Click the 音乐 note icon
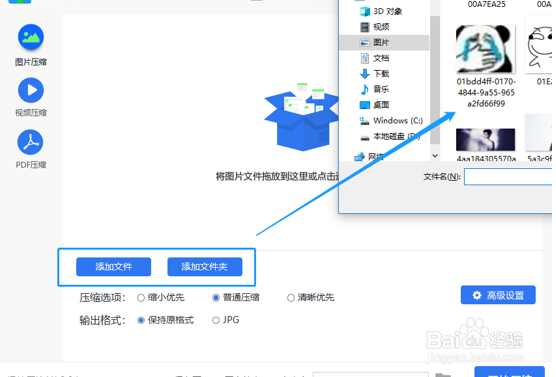 [x=365, y=89]
